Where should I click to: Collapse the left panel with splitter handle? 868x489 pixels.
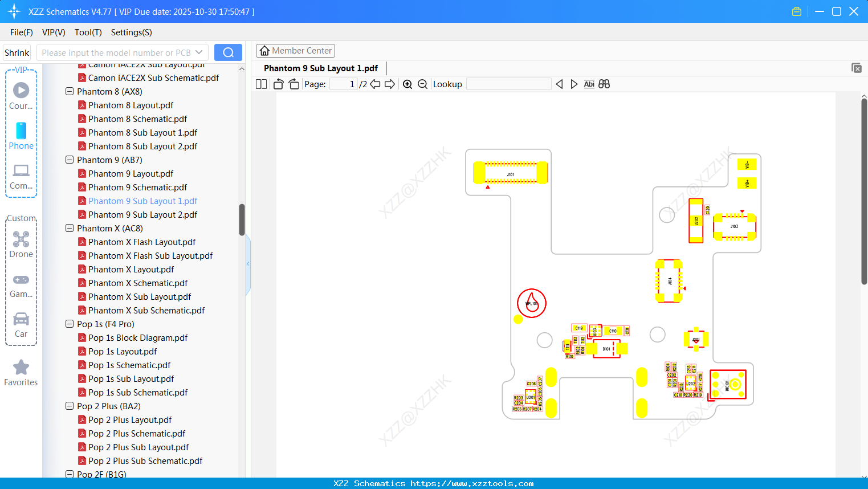pyautogui.click(x=248, y=263)
